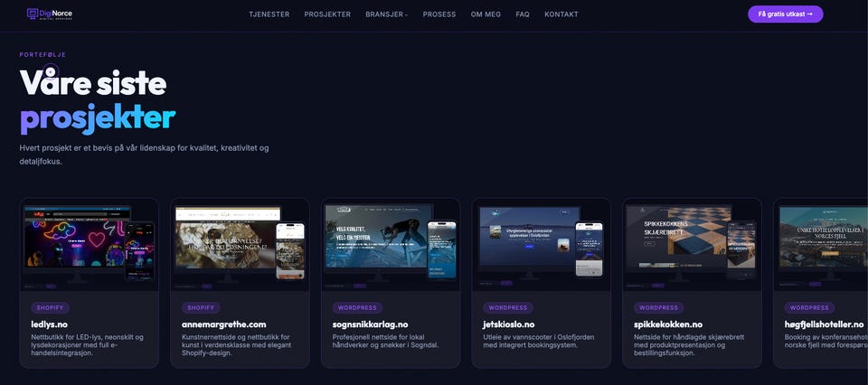868x385 pixels.
Task: Open the ledlys.no project thumbnail
Action: pos(90,245)
